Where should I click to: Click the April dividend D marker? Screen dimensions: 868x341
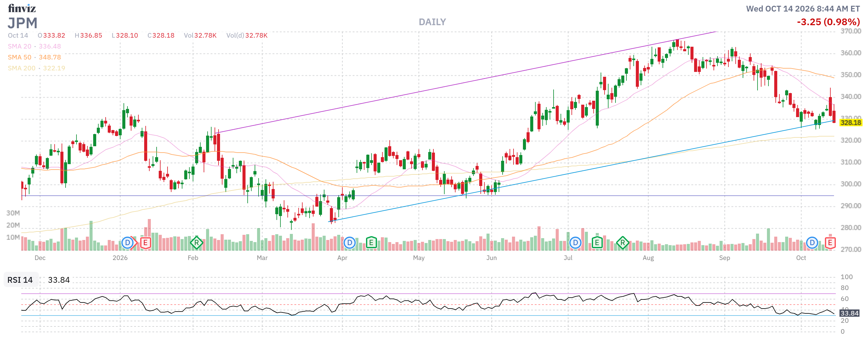click(x=349, y=243)
